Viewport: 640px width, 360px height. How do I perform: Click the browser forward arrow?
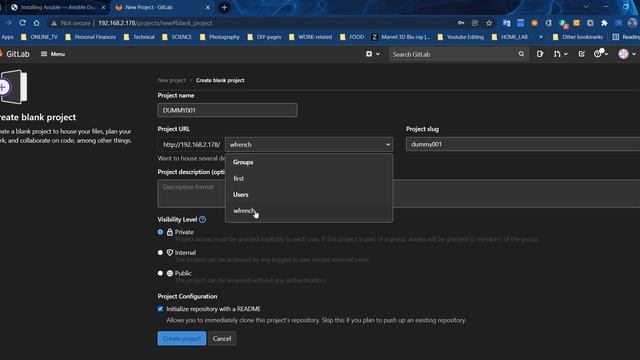[8, 23]
